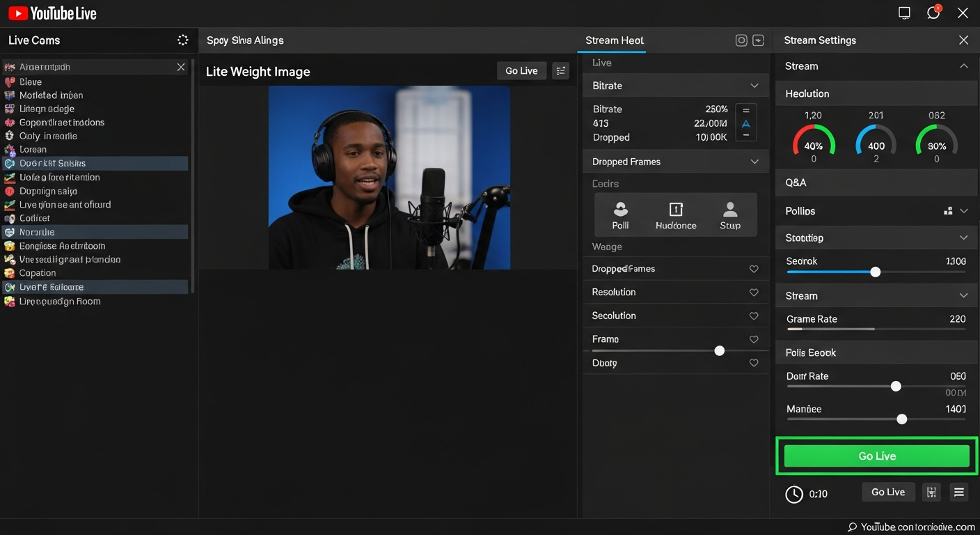980x535 pixels.
Task: Toggle the heart beside the Frame slider
Action: point(754,339)
